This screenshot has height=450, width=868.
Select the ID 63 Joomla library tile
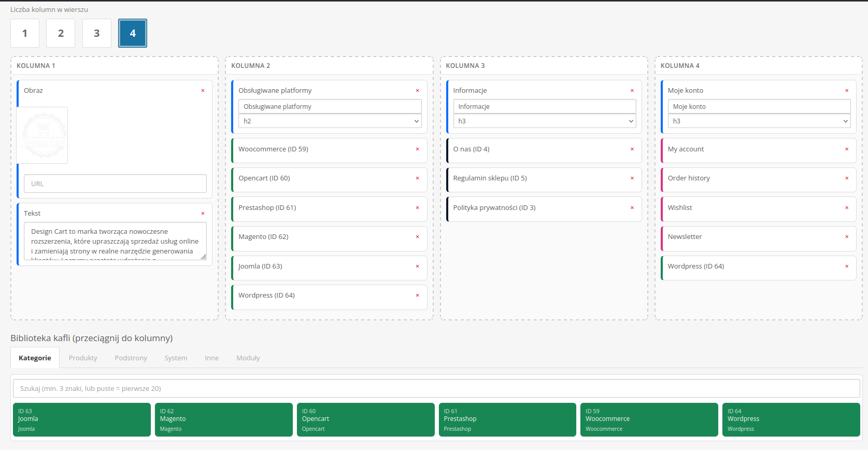pyautogui.click(x=82, y=420)
